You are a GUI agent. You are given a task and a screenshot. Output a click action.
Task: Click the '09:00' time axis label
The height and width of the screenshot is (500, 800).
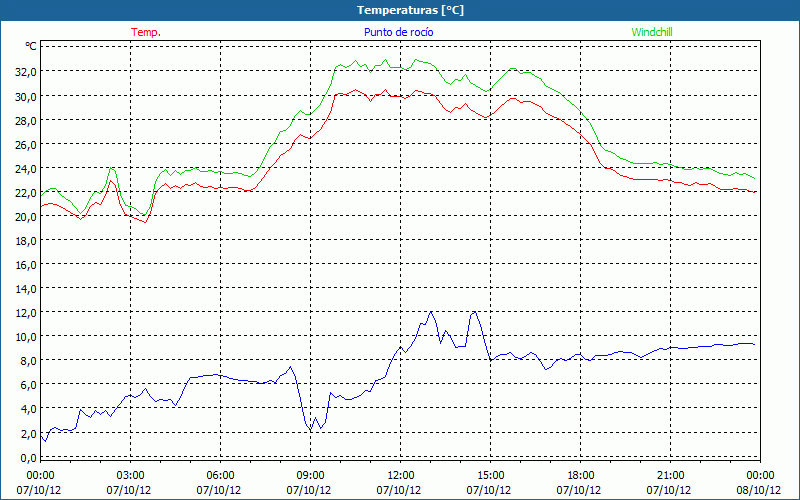310,476
